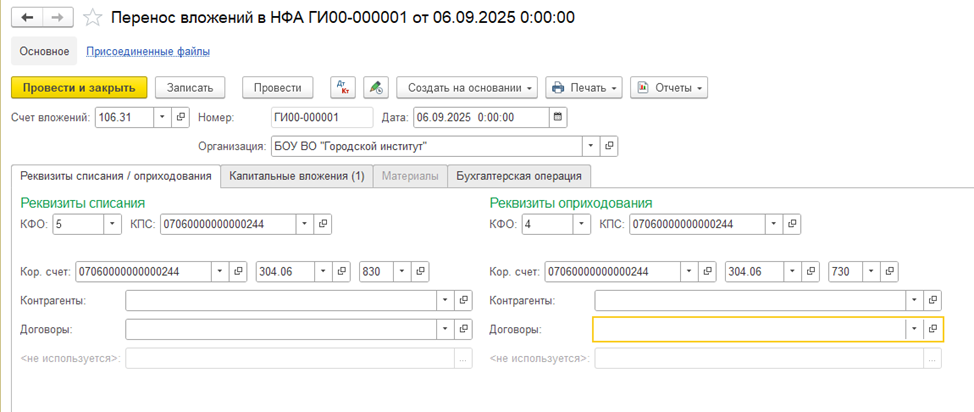The width and height of the screenshot is (974, 412).
Task: Switch to Капитальные вложения (1) tab
Action: (297, 176)
